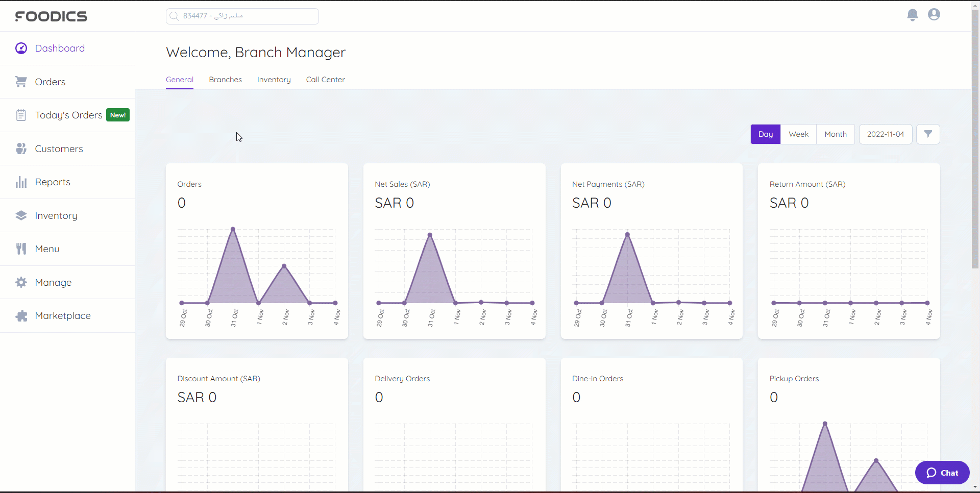Click the Orders shopping cart icon
This screenshot has width=980, height=493.
tap(21, 82)
